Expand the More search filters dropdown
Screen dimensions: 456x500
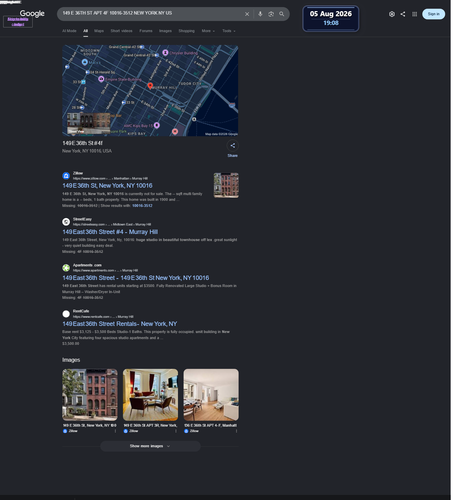point(208,31)
